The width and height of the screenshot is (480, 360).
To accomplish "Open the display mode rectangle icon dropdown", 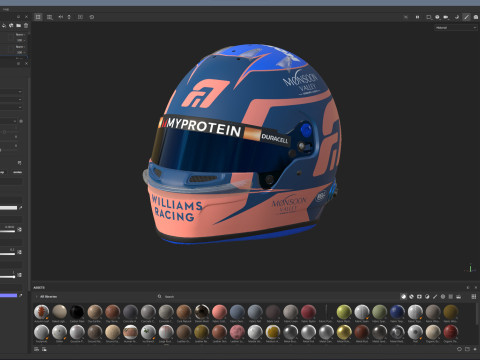I will [x=429, y=17].
